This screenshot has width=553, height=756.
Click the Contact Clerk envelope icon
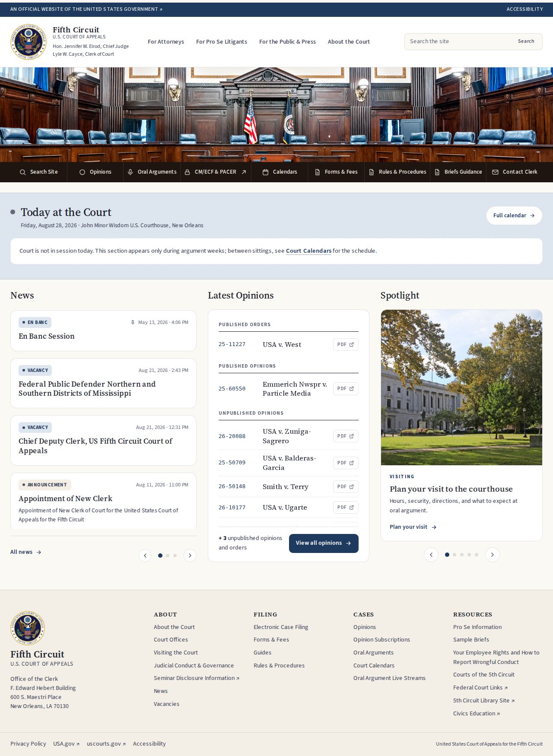pos(495,172)
